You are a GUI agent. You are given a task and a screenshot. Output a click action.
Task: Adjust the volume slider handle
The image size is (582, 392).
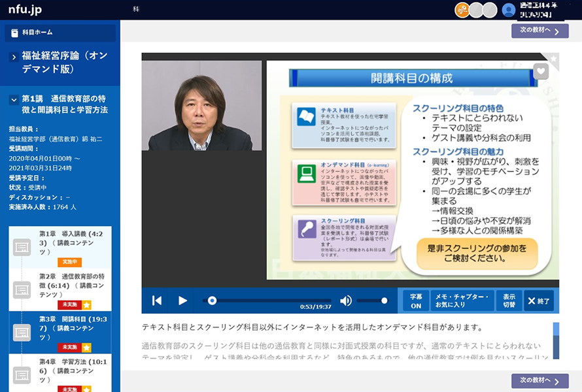point(384,301)
